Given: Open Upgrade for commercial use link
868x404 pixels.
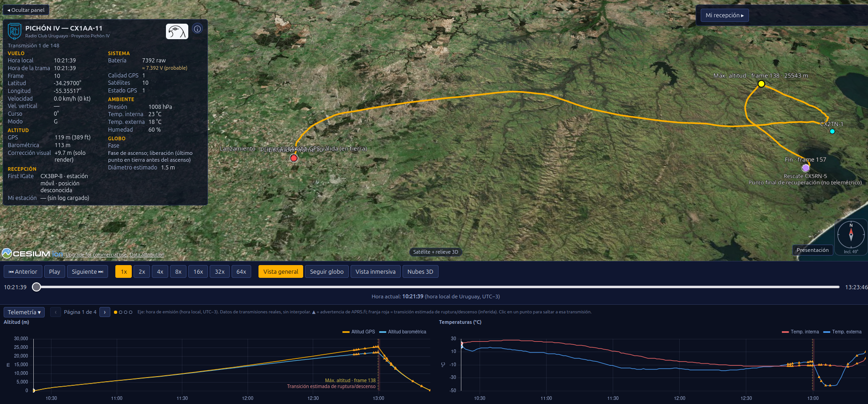Looking at the screenshot, I should (96, 255).
